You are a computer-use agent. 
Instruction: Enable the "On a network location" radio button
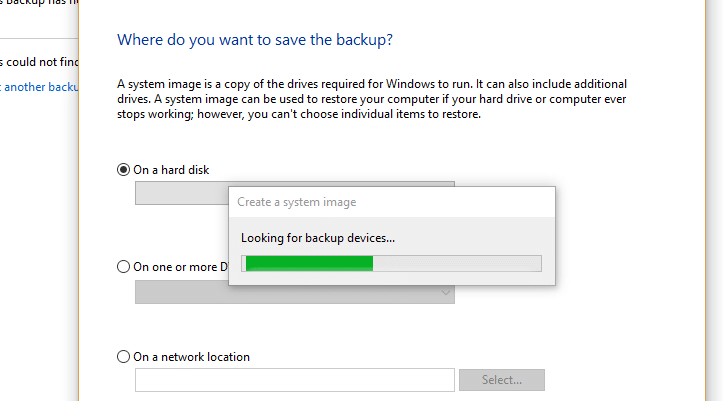124,357
